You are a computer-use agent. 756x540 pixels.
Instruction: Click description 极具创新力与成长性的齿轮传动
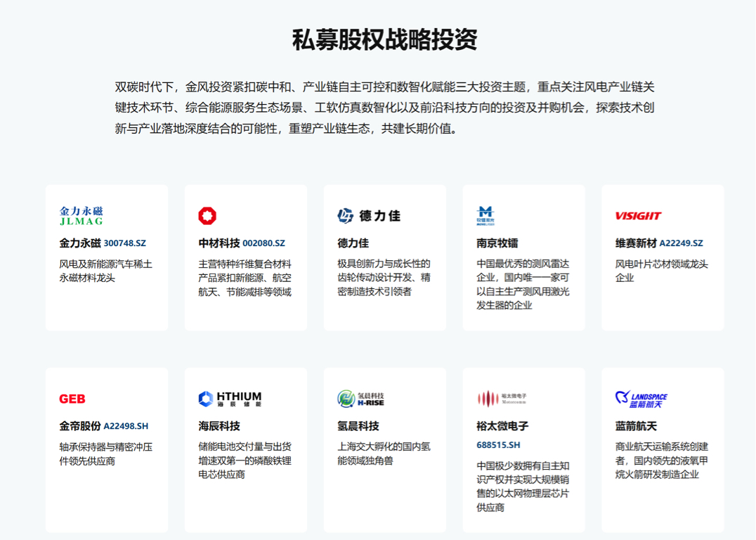(x=384, y=278)
